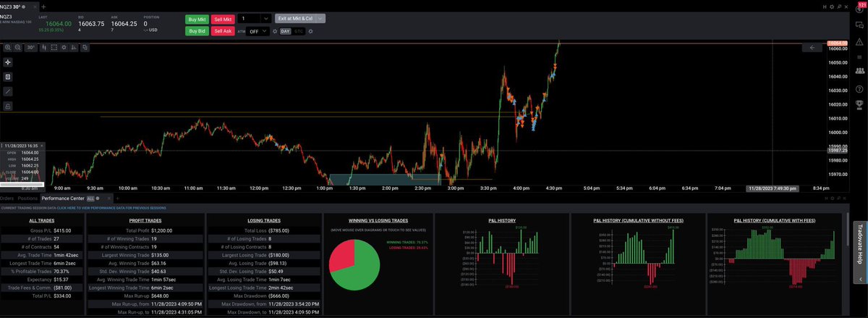Select the crosshair cursor tool
Image resolution: width=868 pixels, height=318 pixels.
[x=8, y=62]
